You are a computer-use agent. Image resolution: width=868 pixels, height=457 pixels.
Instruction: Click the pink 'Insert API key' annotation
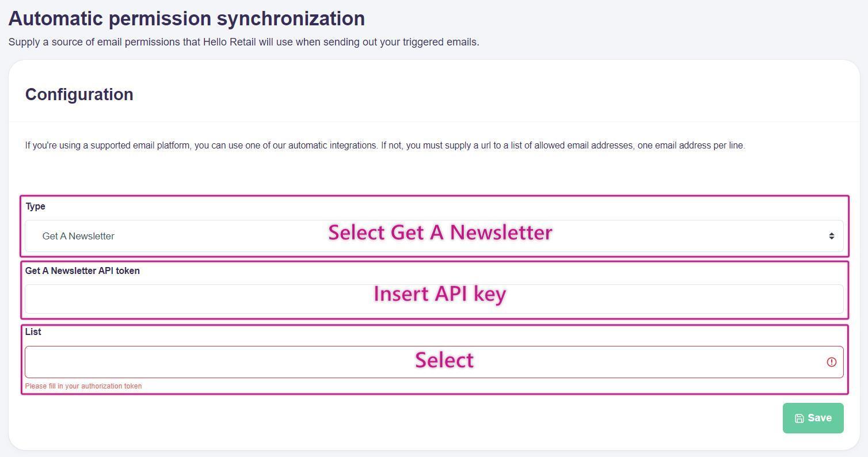[x=440, y=294]
